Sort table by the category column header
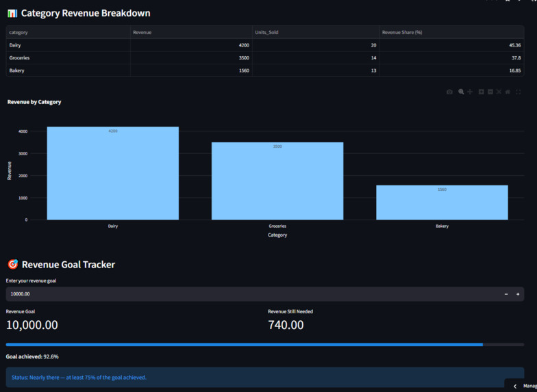The width and height of the screenshot is (537, 392). (68, 33)
